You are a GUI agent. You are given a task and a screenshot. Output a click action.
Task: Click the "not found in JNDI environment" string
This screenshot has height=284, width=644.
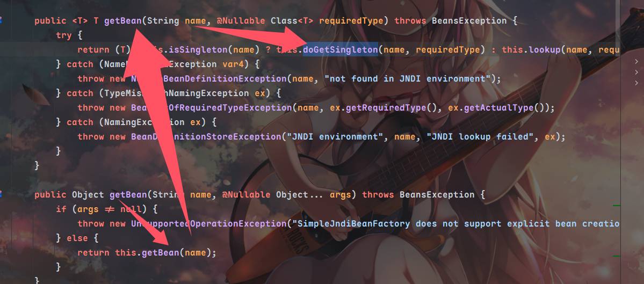pos(408,79)
